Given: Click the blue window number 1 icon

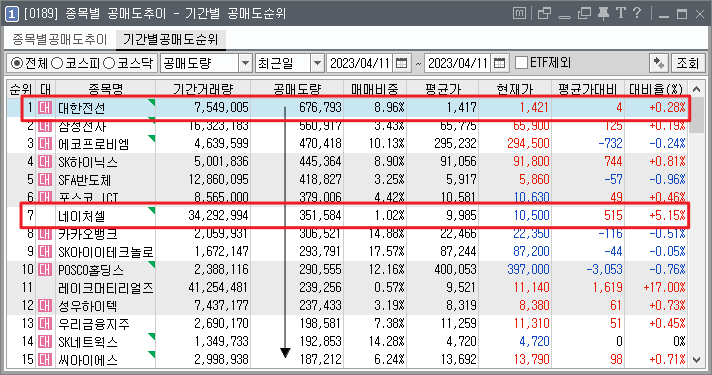Looking at the screenshot, I should click(11, 14).
